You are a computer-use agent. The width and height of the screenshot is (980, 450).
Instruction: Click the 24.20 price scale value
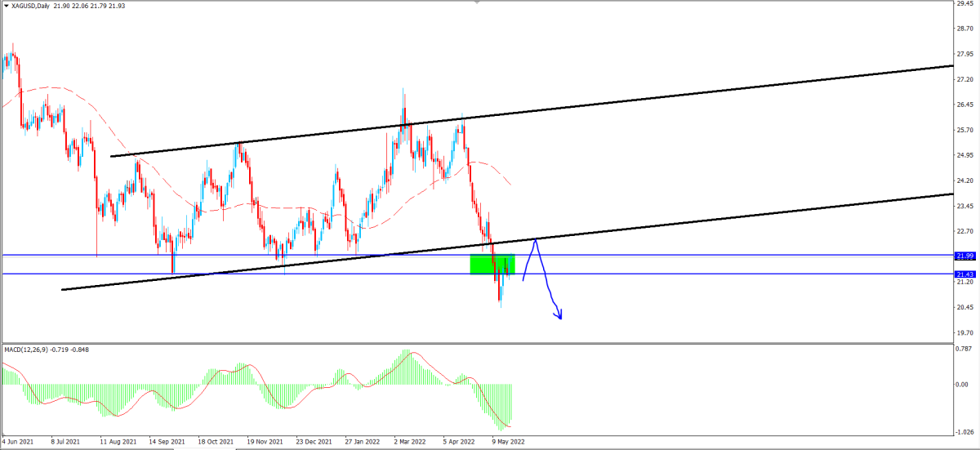[964, 180]
